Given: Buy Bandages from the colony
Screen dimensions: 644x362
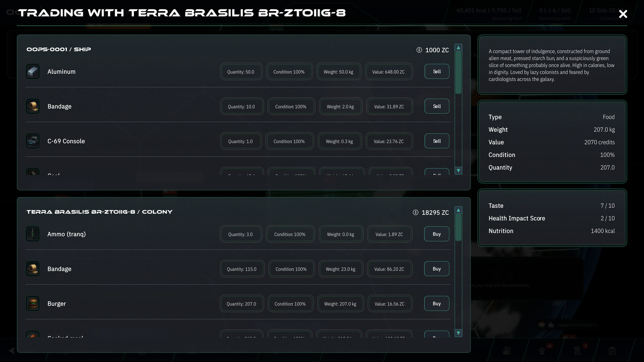Looking at the screenshot, I should click(x=436, y=268).
